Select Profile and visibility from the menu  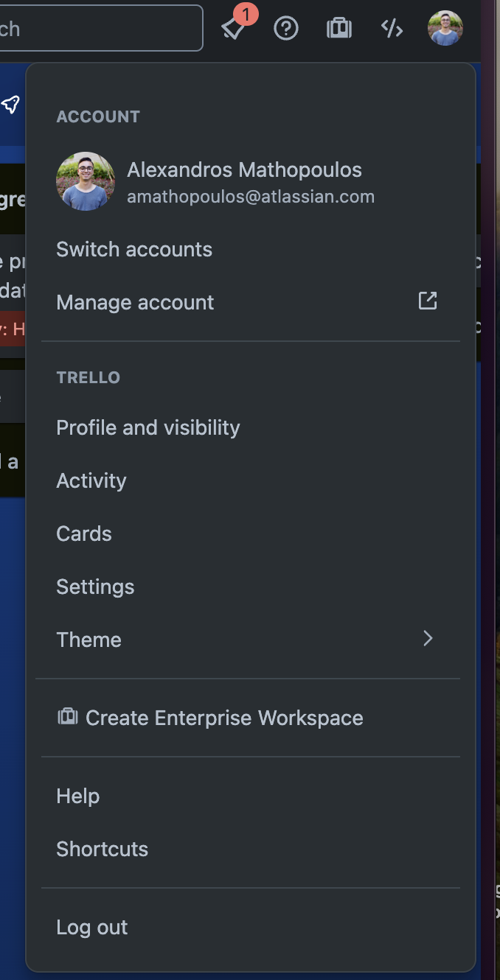(x=147, y=427)
